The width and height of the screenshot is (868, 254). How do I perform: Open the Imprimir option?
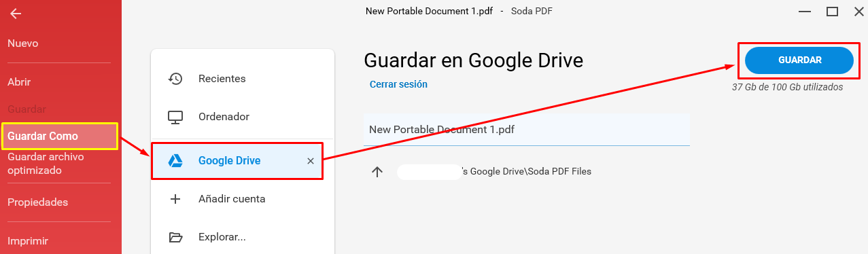(x=28, y=240)
